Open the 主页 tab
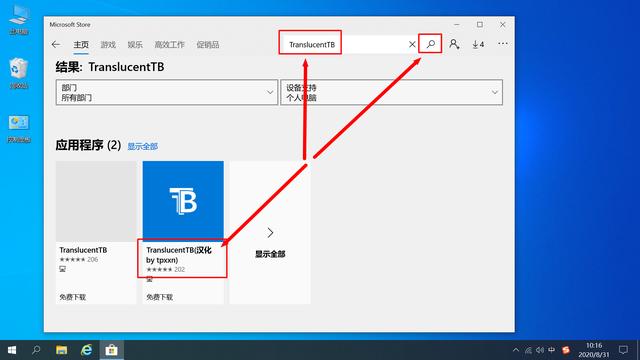This screenshot has height=360, width=640. [x=81, y=44]
